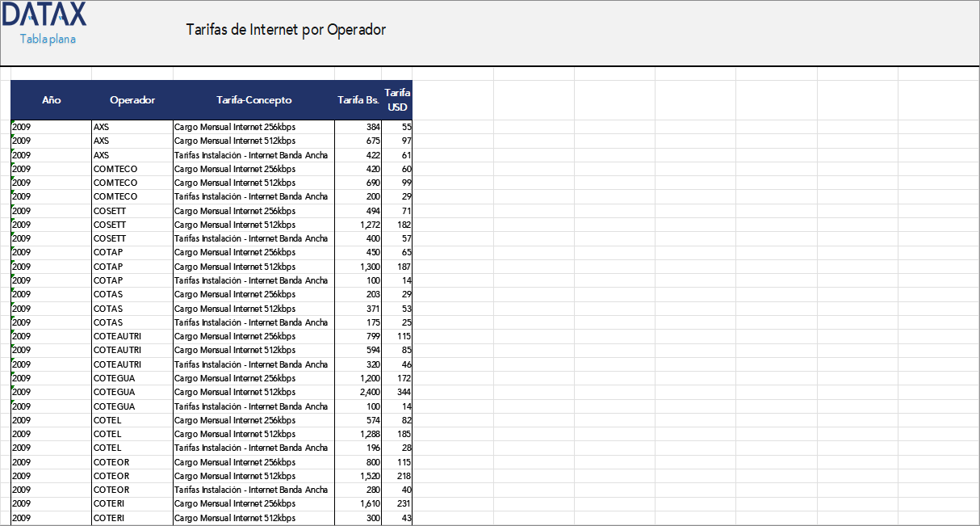Click COTEOR's 'Tarifas Instalación - Internet Banda Ancha' cell
980x526 pixels.
coord(253,490)
